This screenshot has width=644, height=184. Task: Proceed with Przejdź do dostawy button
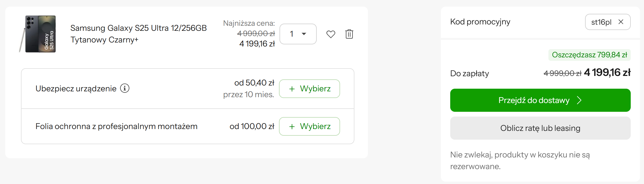[x=540, y=100]
